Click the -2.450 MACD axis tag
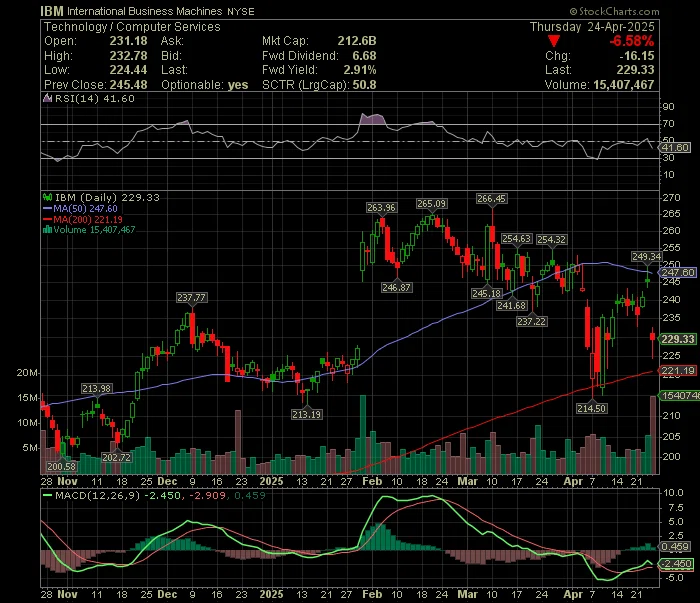Image resolution: width=700 pixels, height=603 pixels. tap(677, 564)
